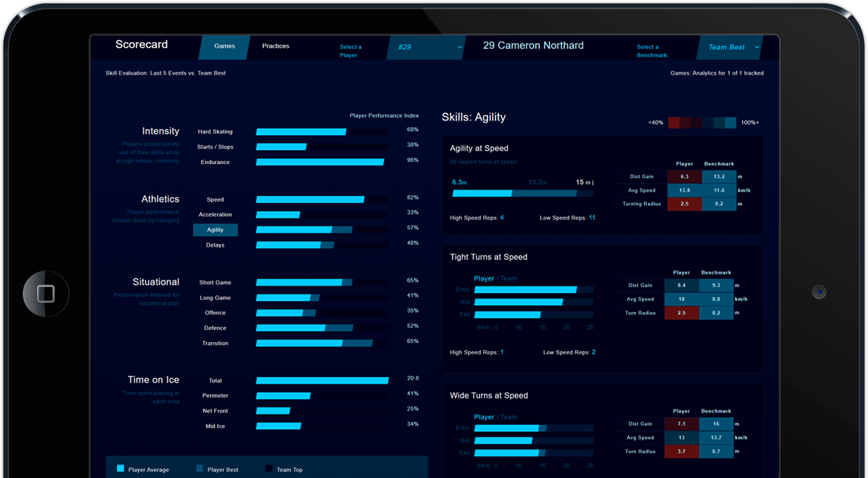Open the Team Best benchmark dropdown

[x=729, y=47]
